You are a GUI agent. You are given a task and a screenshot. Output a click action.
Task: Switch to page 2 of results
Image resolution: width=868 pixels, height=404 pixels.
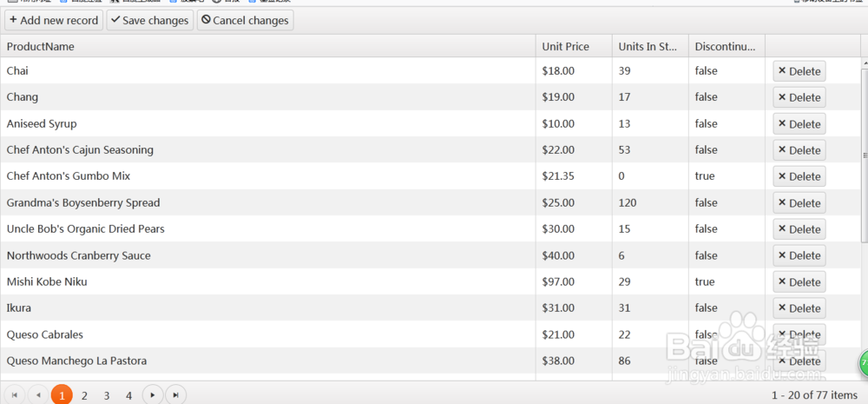(84, 395)
